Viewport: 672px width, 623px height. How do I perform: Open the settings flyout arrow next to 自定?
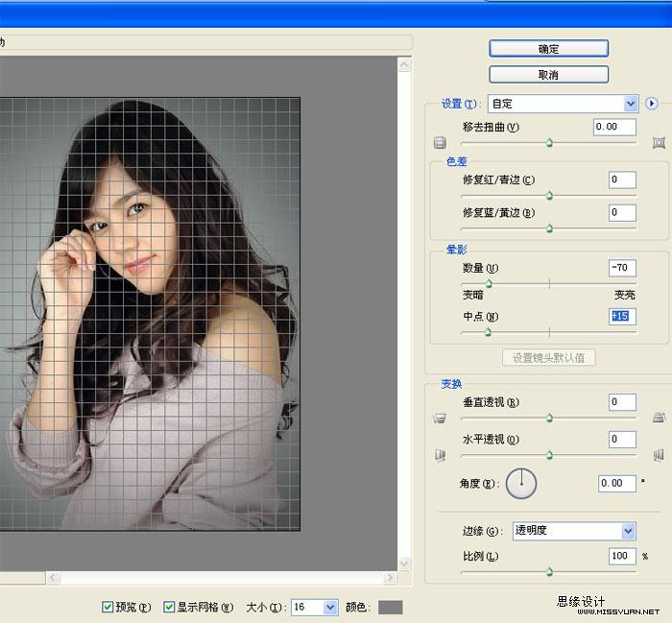pos(652,104)
